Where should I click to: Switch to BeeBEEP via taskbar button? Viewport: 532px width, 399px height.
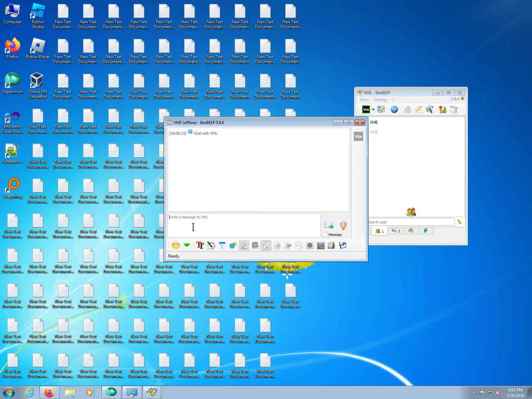coord(152,393)
